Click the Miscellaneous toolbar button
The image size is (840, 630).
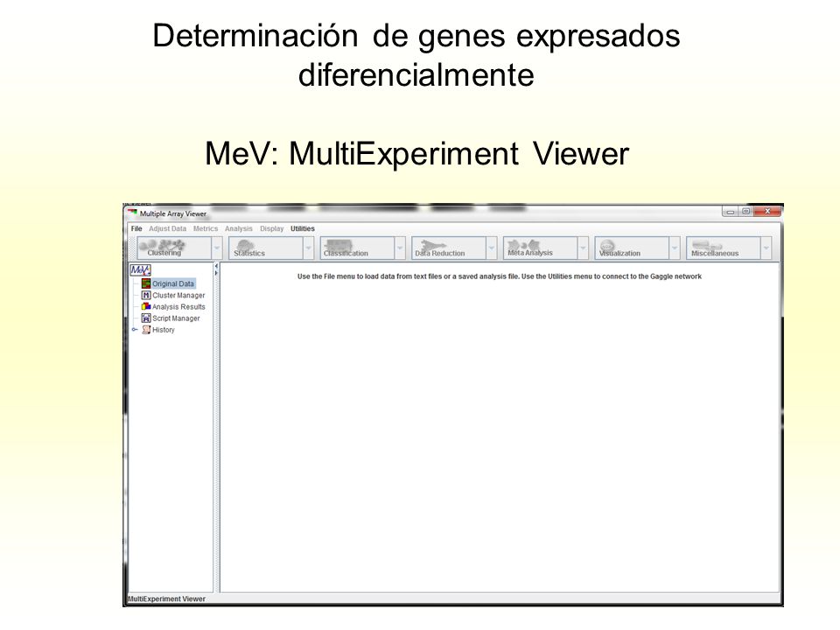coord(724,248)
